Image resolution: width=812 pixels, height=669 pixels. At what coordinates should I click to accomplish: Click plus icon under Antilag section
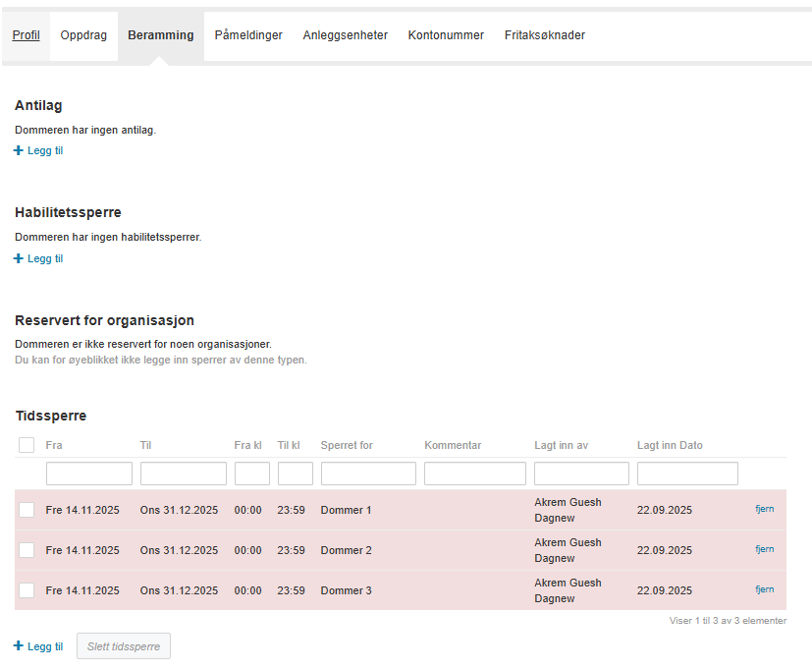tap(19, 151)
